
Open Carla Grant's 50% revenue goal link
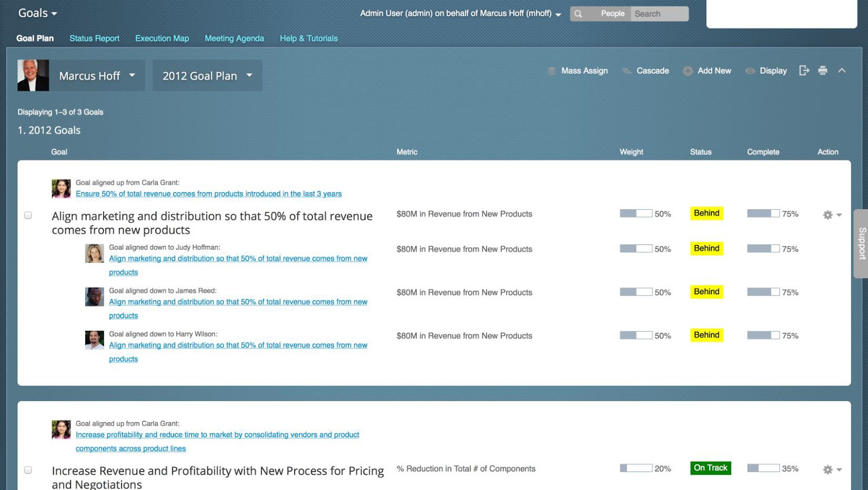pos(208,194)
